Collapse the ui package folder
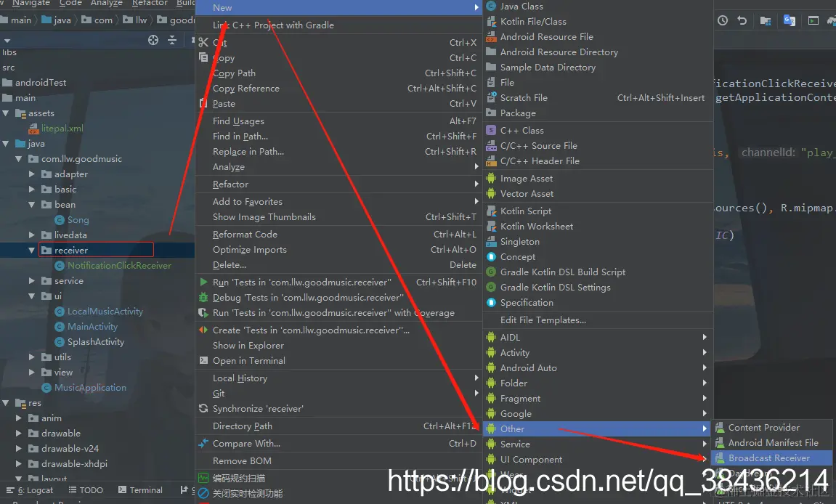The image size is (836, 504). point(31,296)
